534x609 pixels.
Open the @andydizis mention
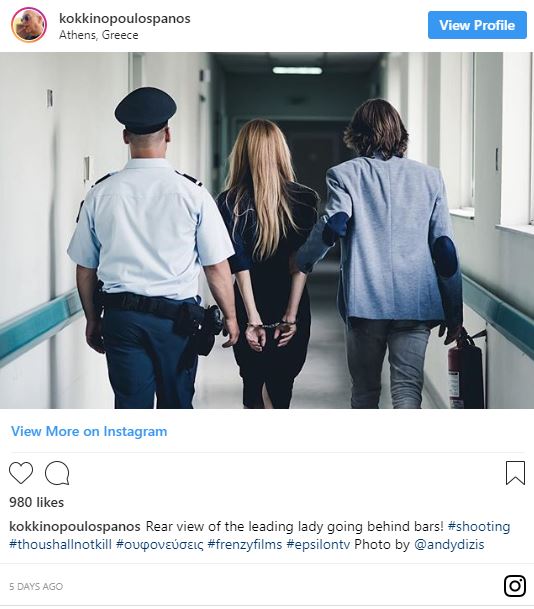click(449, 545)
